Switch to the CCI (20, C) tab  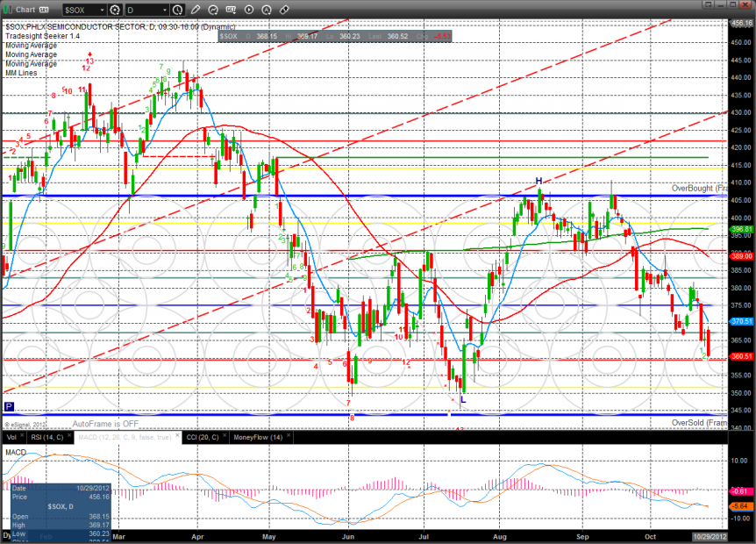click(x=202, y=438)
